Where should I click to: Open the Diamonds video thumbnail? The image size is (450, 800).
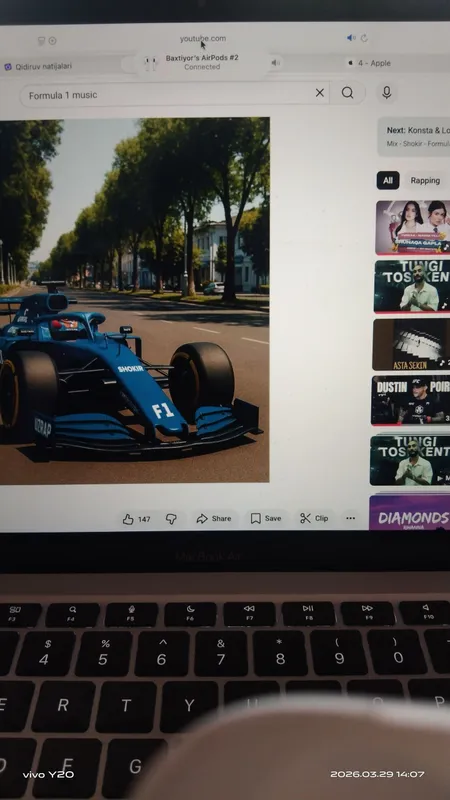410,512
